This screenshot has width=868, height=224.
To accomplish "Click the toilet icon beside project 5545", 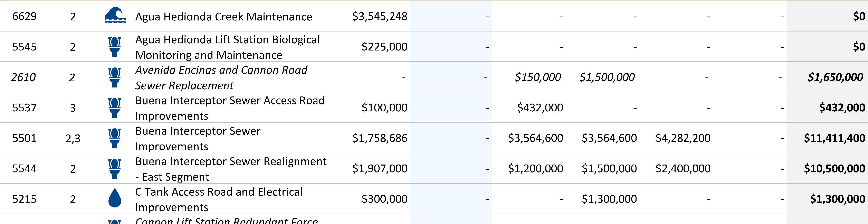I will click(x=114, y=47).
